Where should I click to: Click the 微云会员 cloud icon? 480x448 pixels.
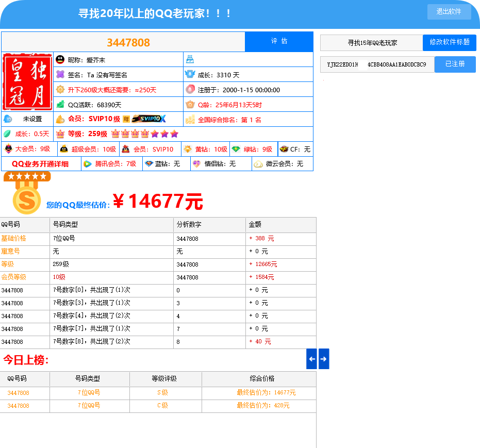click(258, 164)
